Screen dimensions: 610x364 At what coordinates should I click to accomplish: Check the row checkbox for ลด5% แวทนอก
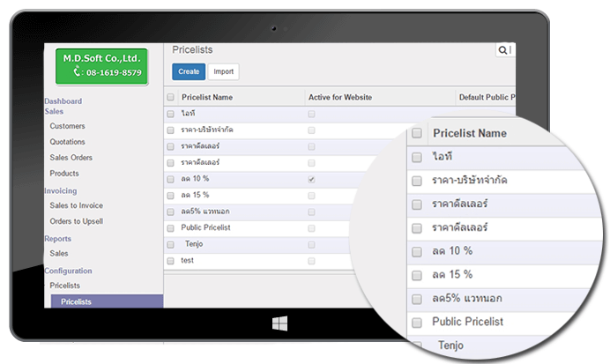pyautogui.click(x=170, y=212)
